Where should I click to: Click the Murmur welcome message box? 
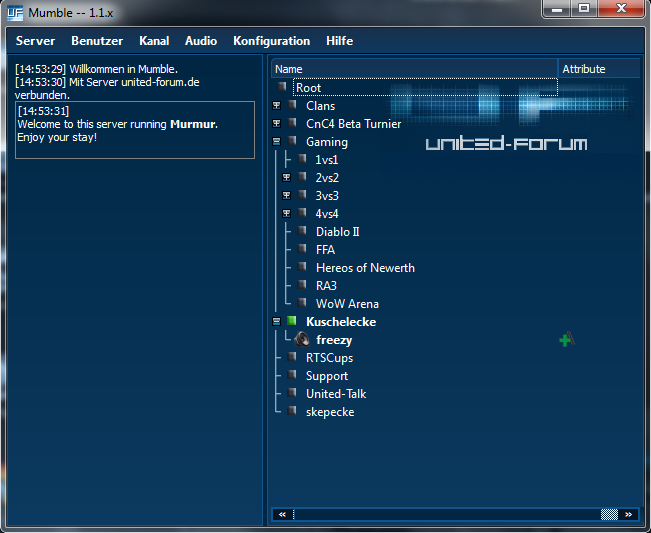[135, 130]
